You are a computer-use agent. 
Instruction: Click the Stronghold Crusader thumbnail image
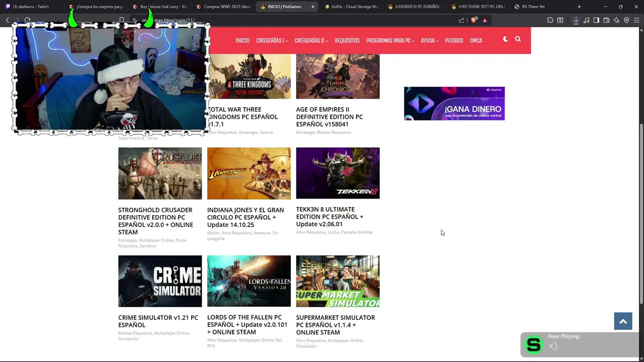coord(160,173)
